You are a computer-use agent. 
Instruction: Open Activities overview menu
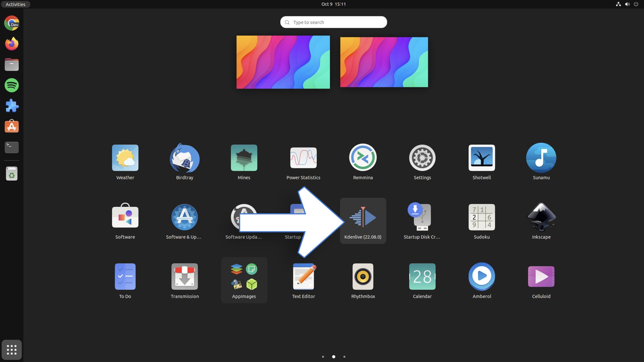[x=15, y=4]
